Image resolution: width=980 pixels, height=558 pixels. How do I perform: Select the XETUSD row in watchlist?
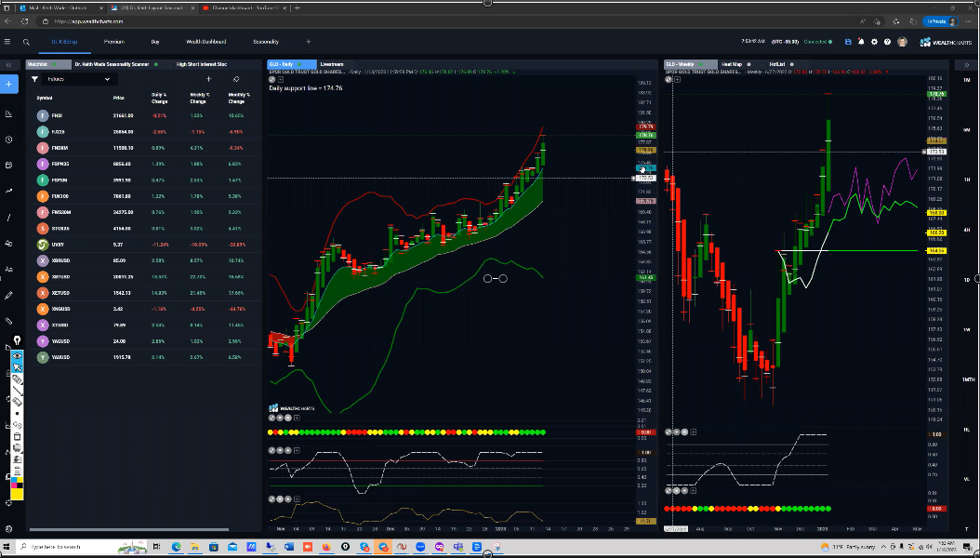[144, 293]
